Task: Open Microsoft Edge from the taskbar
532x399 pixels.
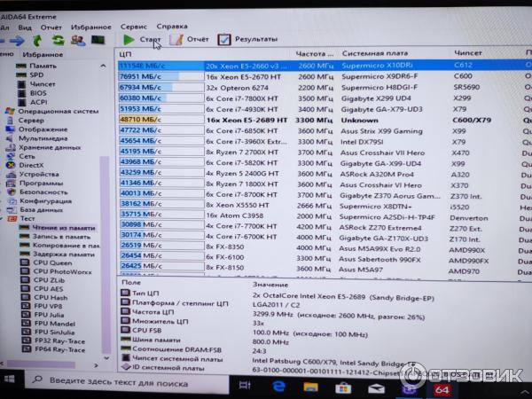Action: click(279, 386)
